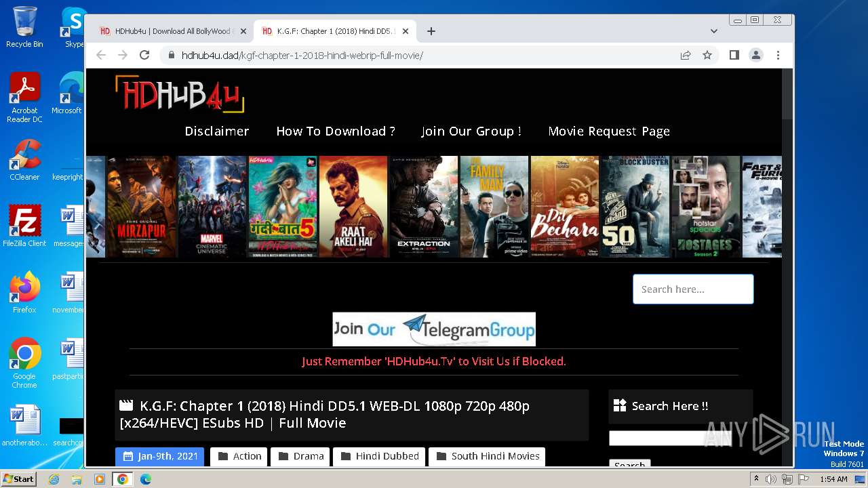The image size is (868, 488).
Task: Toggle the Chrome side panel icon
Action: pyautogui.click(x=734, y=56)
